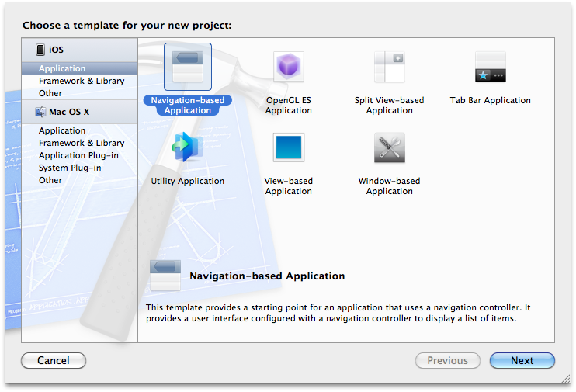The image size is (576, 392).
Task: Click the Next button
Action: pyautogui.click(x=522, y=360)
